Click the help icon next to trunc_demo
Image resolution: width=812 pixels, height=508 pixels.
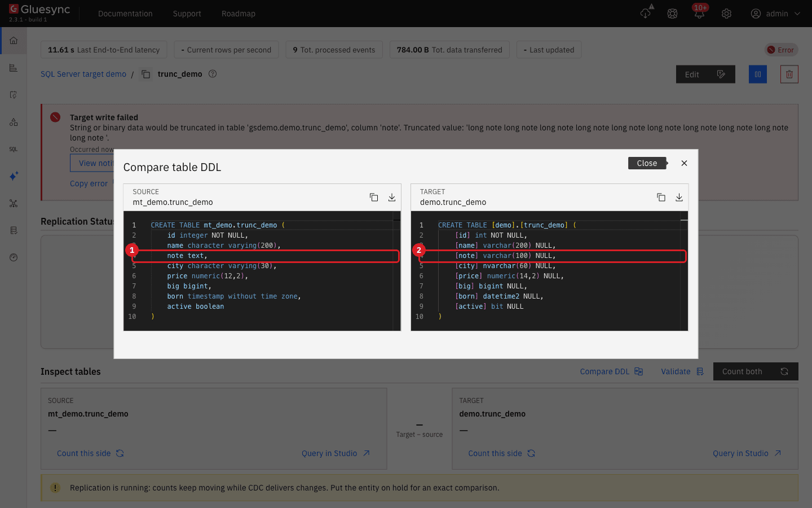click(x=213, y=73)
